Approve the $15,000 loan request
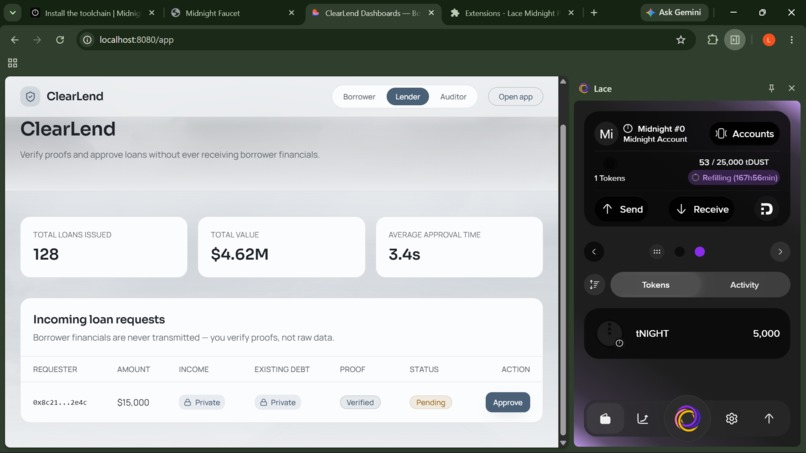The height and width of the screenshot is (453, 806). [x=507, y=402]
